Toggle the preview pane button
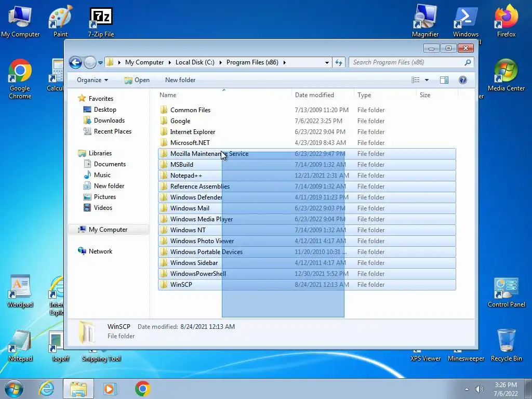Viewport: 532px width, 399px height. [444, 80]
